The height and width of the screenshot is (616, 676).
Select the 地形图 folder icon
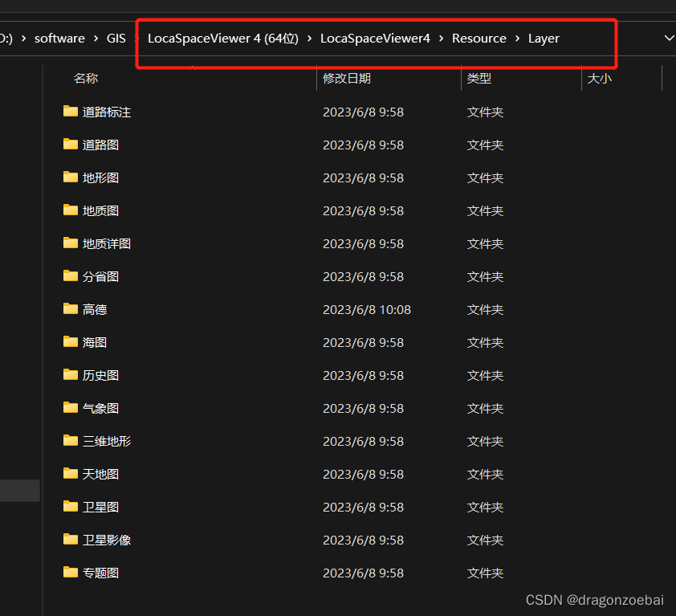click(71, 177)
